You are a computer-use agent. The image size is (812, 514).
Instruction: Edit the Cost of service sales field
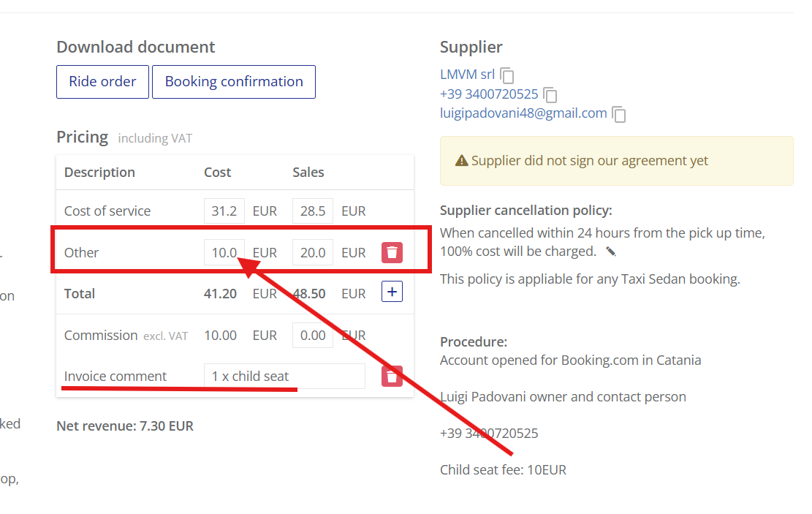(313, 211)
